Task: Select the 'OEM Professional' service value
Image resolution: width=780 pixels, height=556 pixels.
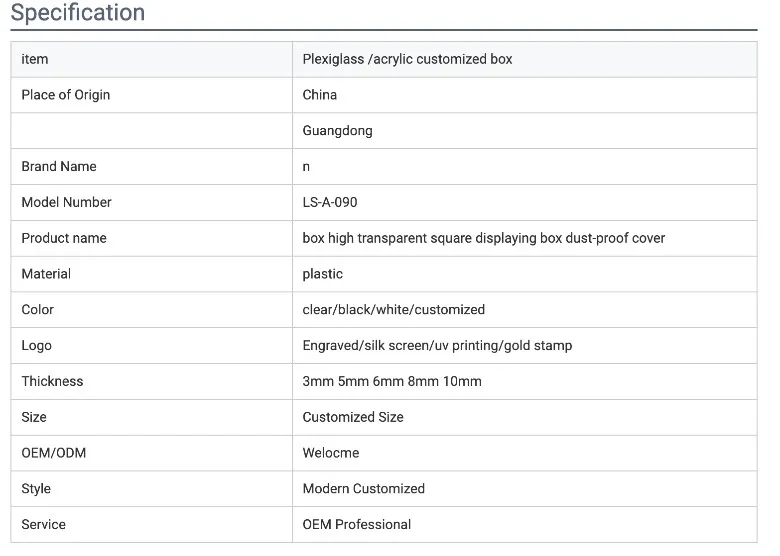Action: tap(357, 524)
